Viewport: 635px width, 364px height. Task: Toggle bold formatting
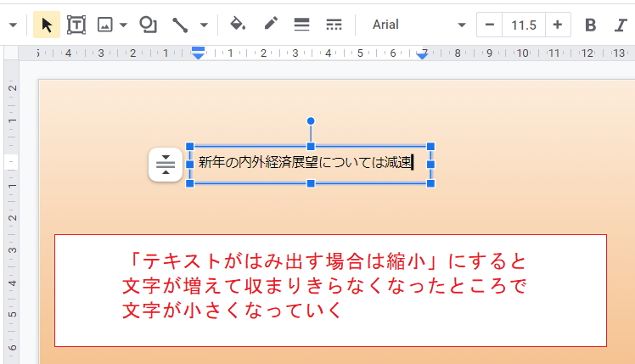(x=591, y=25)
